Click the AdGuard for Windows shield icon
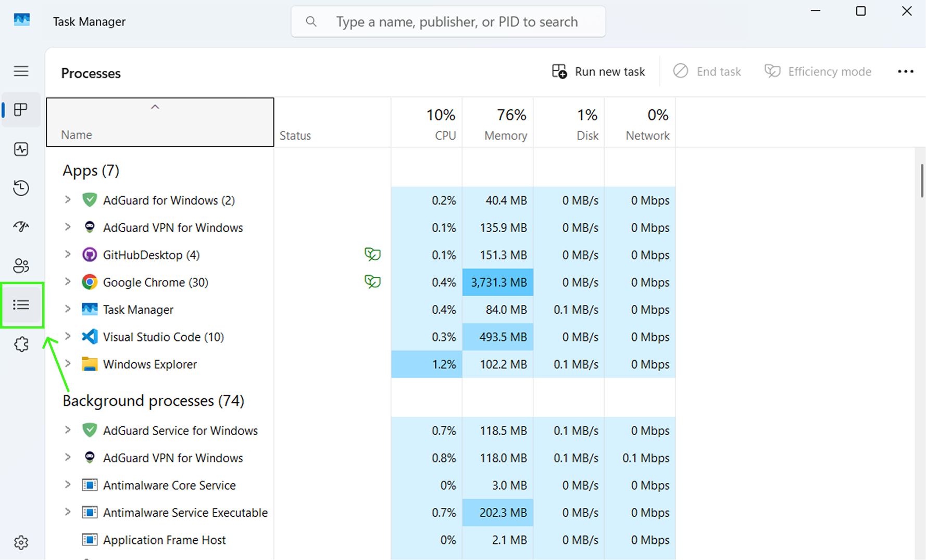This screenshot has height=560, width=926. click(x=90, y=200)
